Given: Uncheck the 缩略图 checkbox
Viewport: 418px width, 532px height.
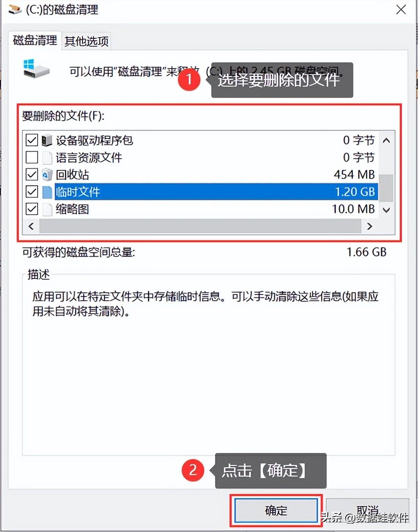Looking at the screenshot, I should (x=32, y=209).
